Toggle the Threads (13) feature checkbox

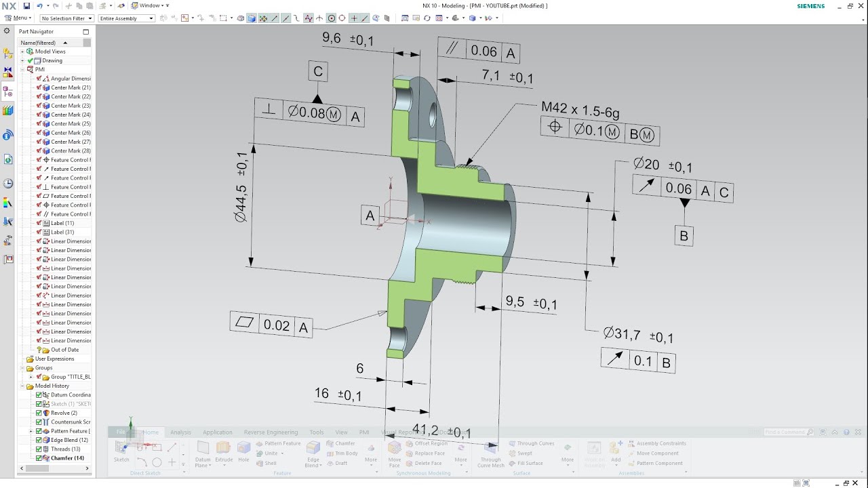point(39,449)
